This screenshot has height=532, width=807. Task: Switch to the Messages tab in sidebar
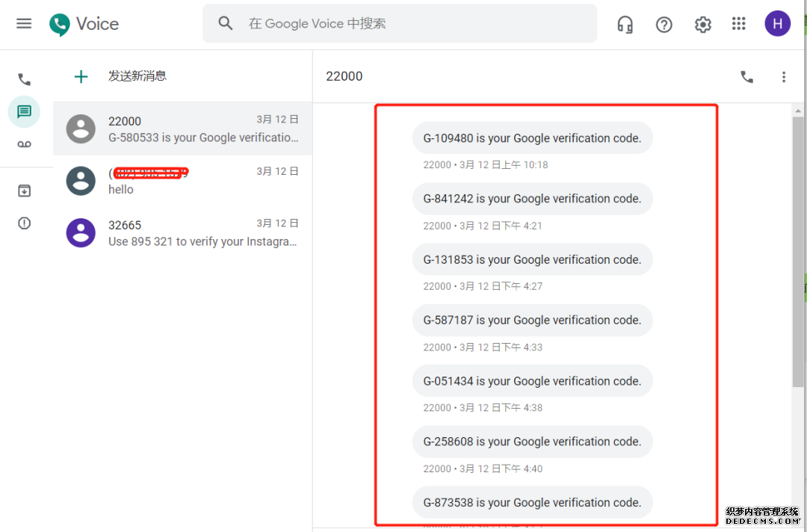tap(24, 111)
